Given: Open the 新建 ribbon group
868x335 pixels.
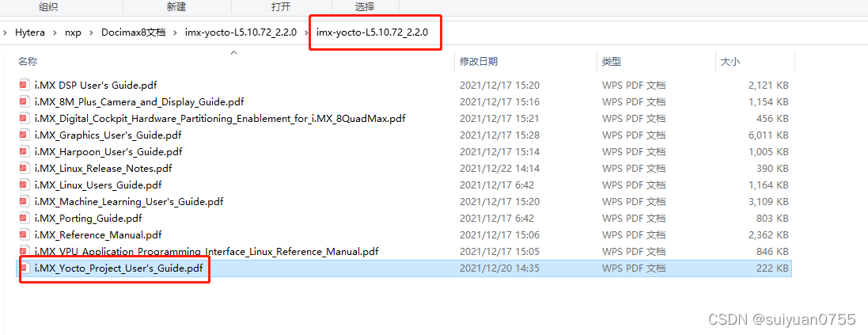Looking at the screenshot, I should pyautogui.click(x=176, y=6).
